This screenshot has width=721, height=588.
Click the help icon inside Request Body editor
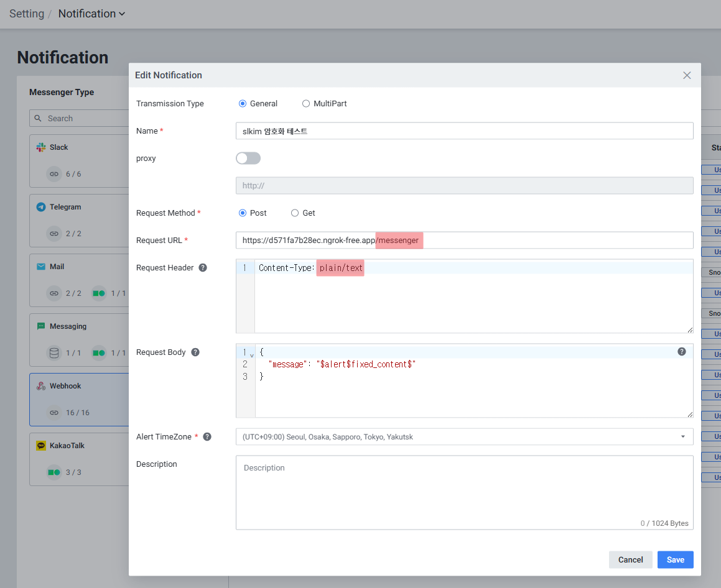click(x=681, y=352)
